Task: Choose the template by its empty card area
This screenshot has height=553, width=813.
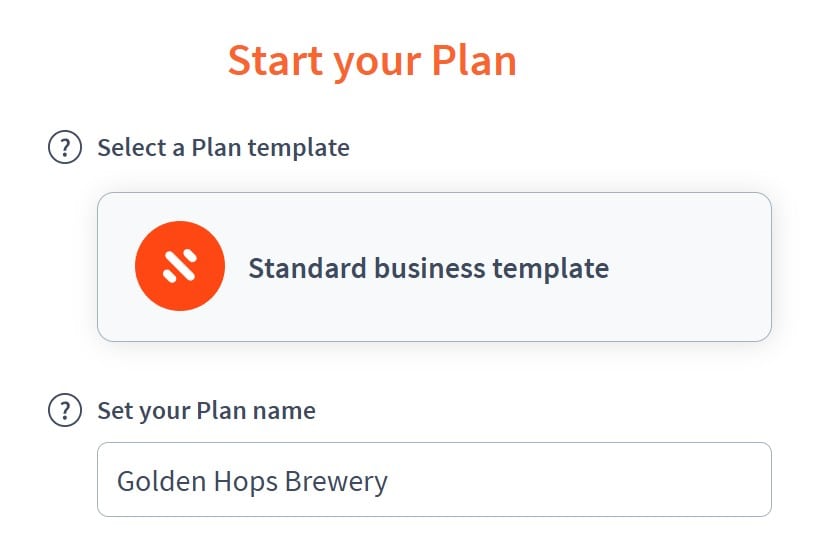Action: tap(690, 267)
